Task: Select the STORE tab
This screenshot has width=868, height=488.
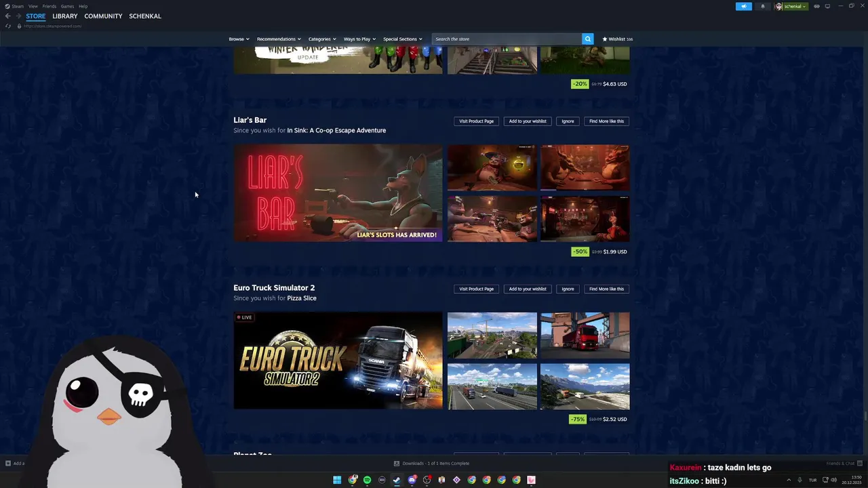Action: (x=36, y=16)
